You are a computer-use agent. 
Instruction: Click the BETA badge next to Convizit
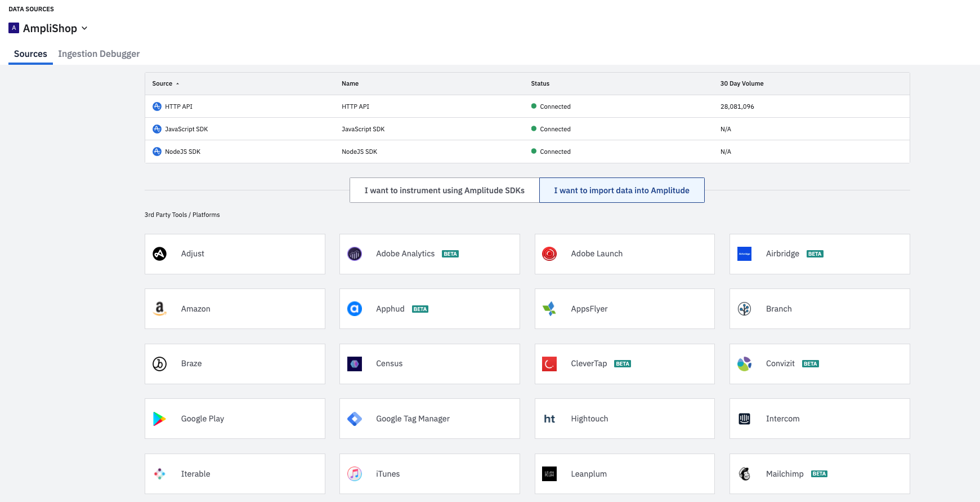[811, 364]
